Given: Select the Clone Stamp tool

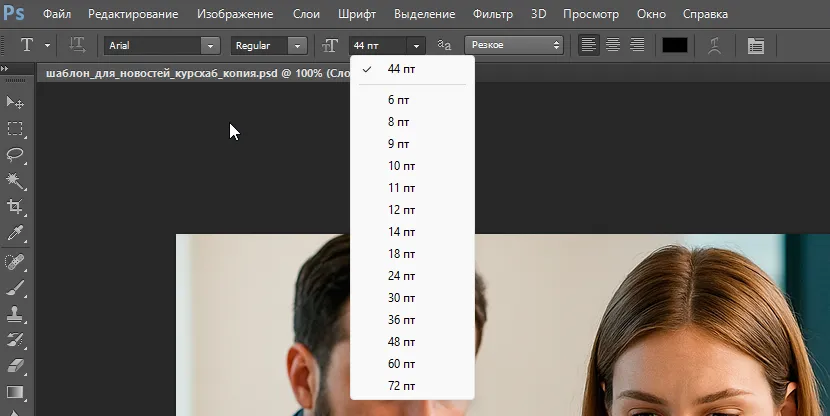Looking at the screenshot, I should click(x=15, y=314).
